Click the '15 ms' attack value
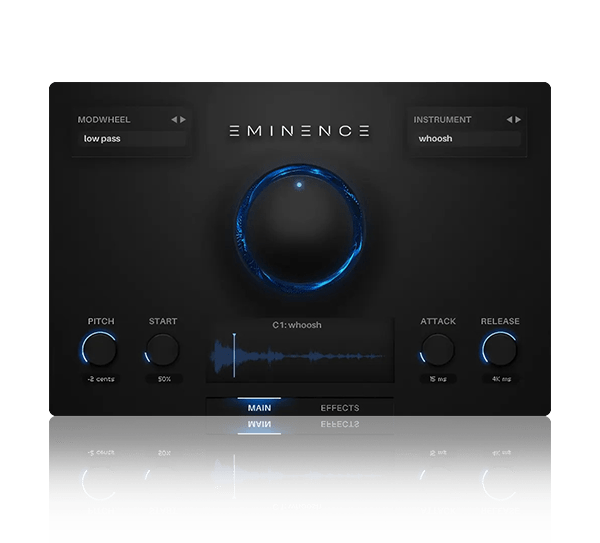Viewport: 600px width, 543px height. (x=438, y=379)
